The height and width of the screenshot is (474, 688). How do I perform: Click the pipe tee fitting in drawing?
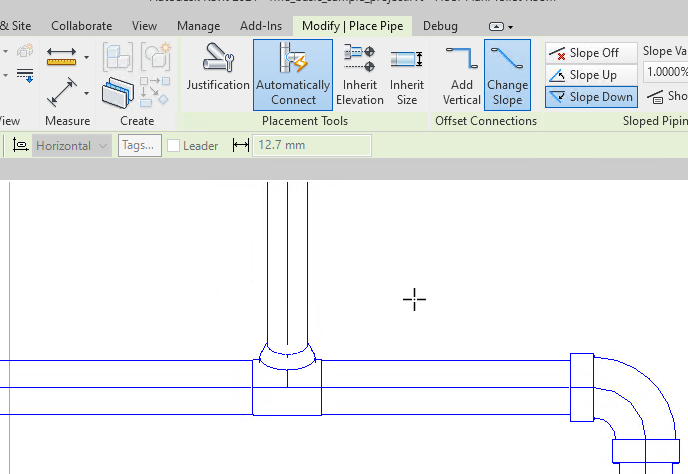click(x=287, y=380)
